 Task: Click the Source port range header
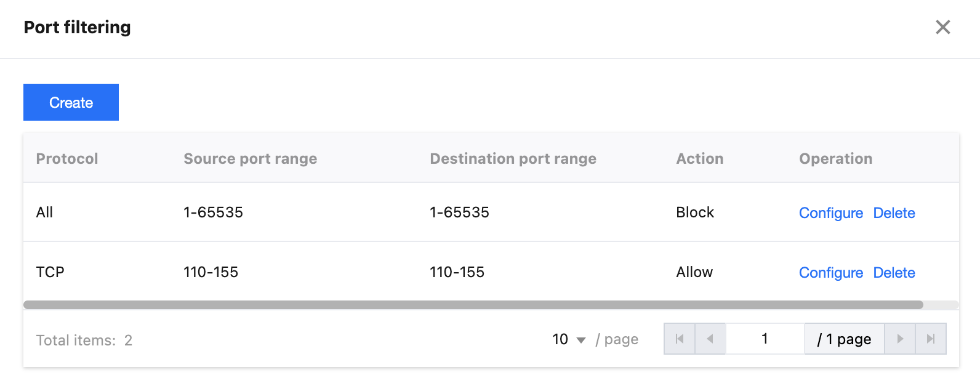(250, 159)
